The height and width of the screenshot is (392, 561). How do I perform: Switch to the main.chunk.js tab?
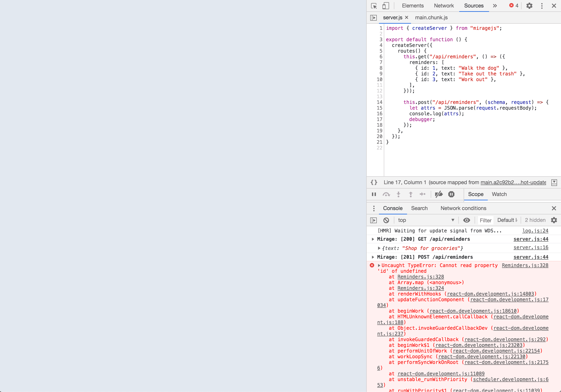click(x=431, y=18)
